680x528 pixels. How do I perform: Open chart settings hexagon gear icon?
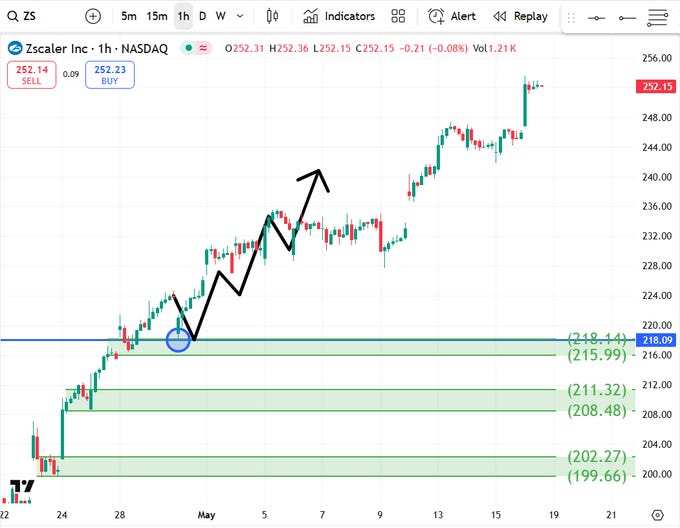(657, 515)
